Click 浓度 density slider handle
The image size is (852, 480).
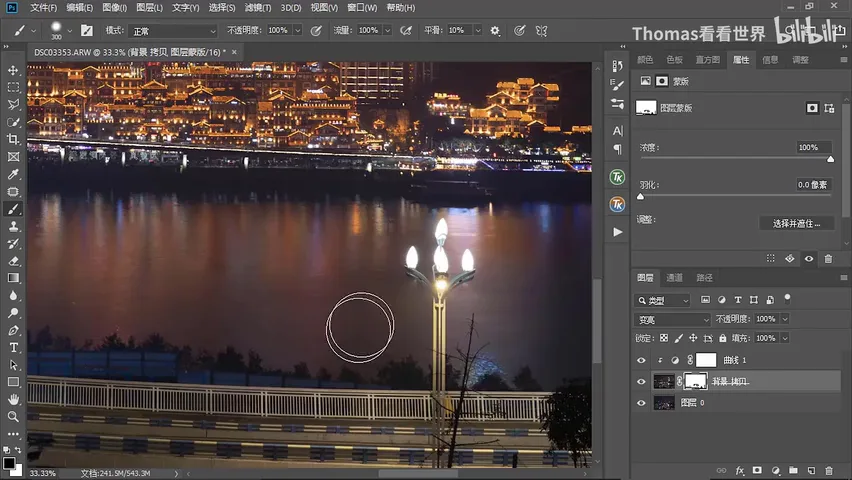830,159
